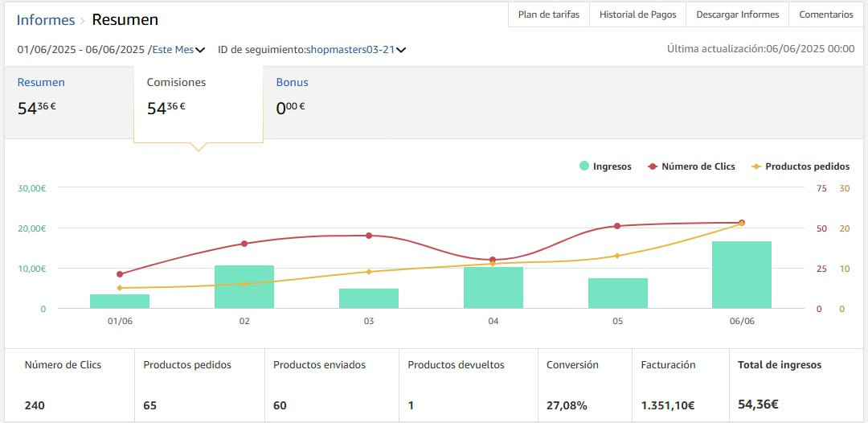Click the yellow orders data point for 05

[x=617, y=256]
